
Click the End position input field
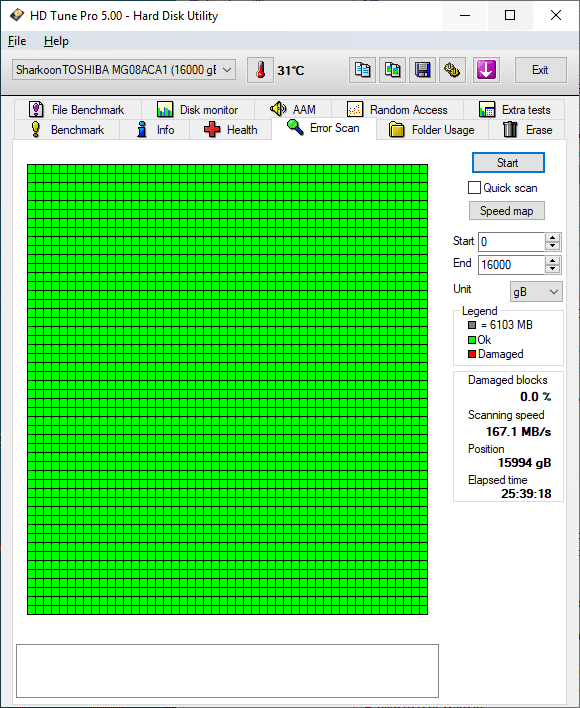(511, 265)
